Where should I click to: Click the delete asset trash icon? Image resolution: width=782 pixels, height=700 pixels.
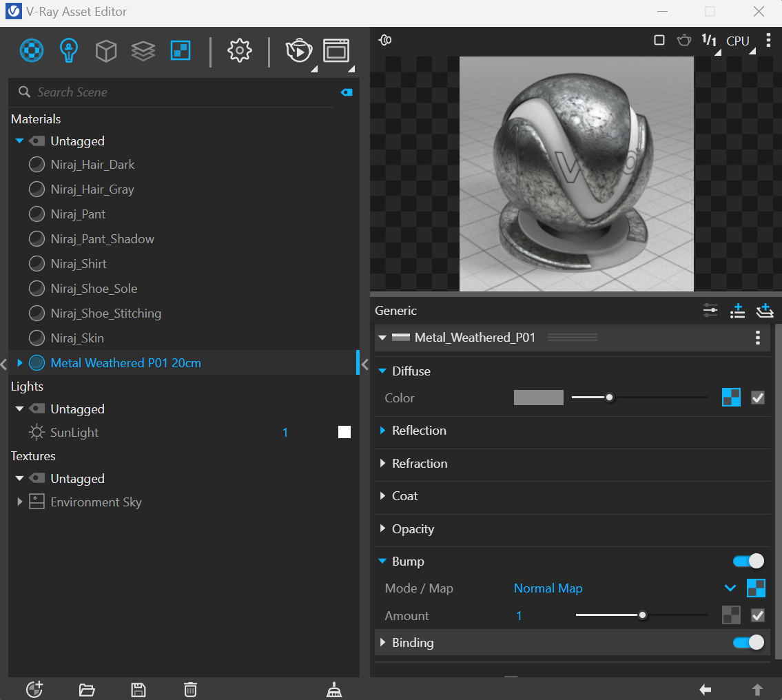pos(190,690)
